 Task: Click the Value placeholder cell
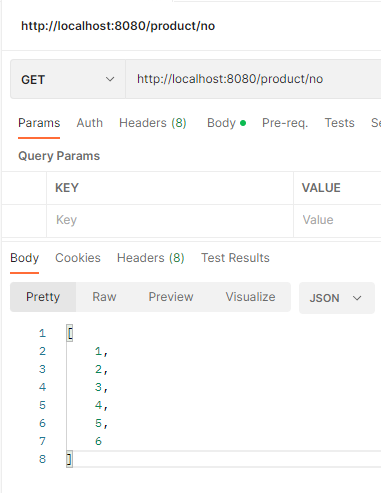(337, 220)
